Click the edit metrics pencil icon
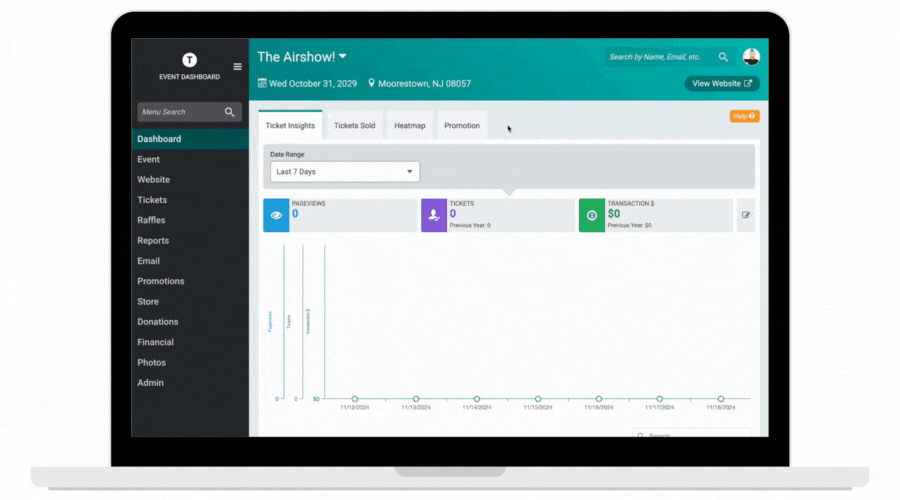 pyautogui.click(x=746, y=215)
